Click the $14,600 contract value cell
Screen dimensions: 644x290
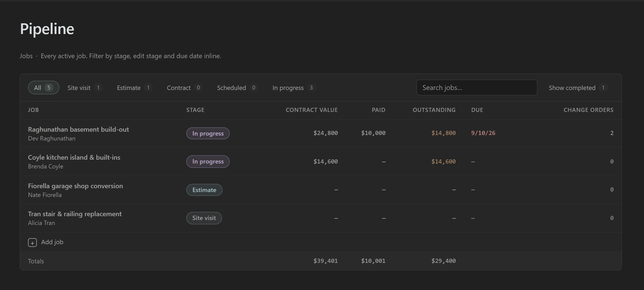(x=326, y=162)
